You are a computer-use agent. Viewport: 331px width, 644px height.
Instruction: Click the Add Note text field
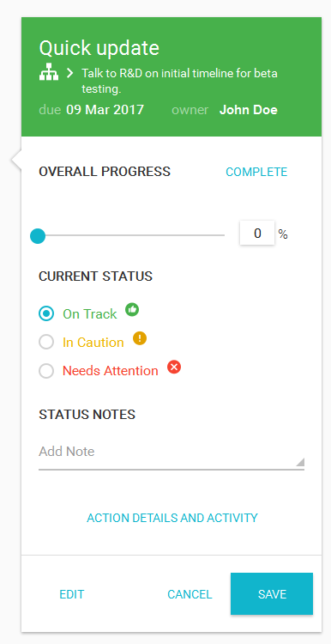pos(172,453)
